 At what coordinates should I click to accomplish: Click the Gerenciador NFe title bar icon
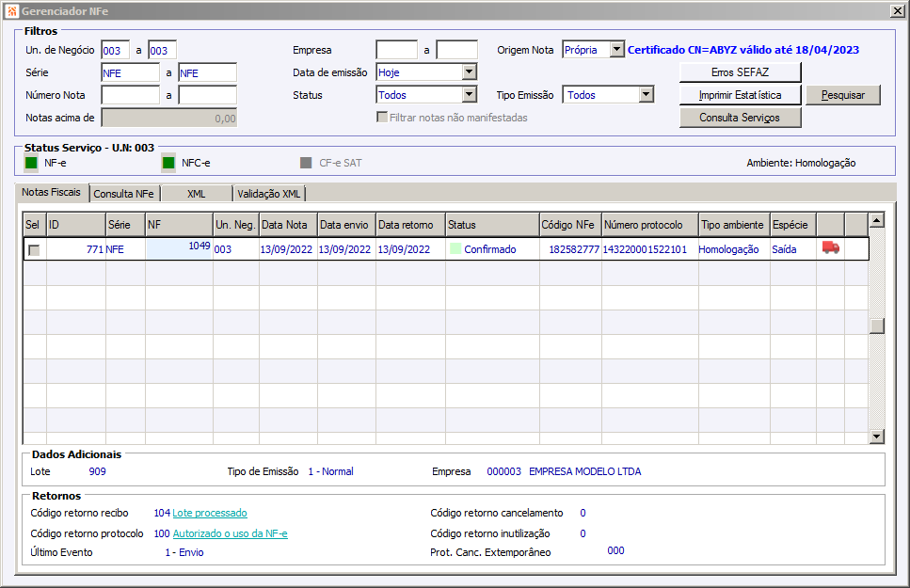pos(10,9)
